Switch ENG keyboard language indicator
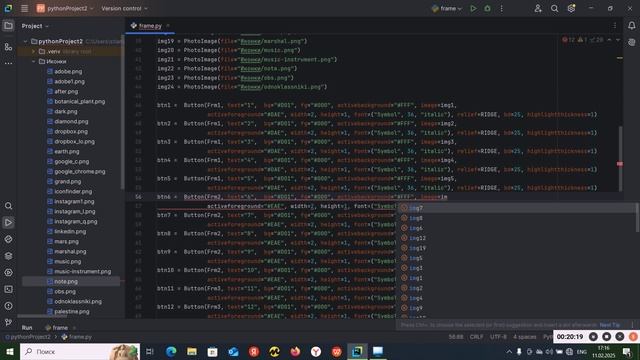Viewport: 640px width, 360px height. click(x=582, y=351)
